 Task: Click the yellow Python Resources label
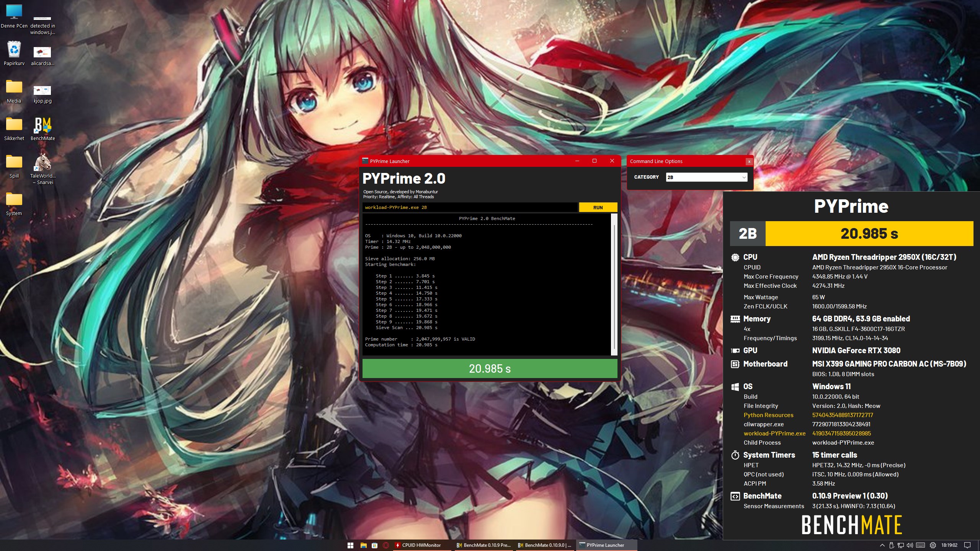pyautogui.click(x=768, y=415)
